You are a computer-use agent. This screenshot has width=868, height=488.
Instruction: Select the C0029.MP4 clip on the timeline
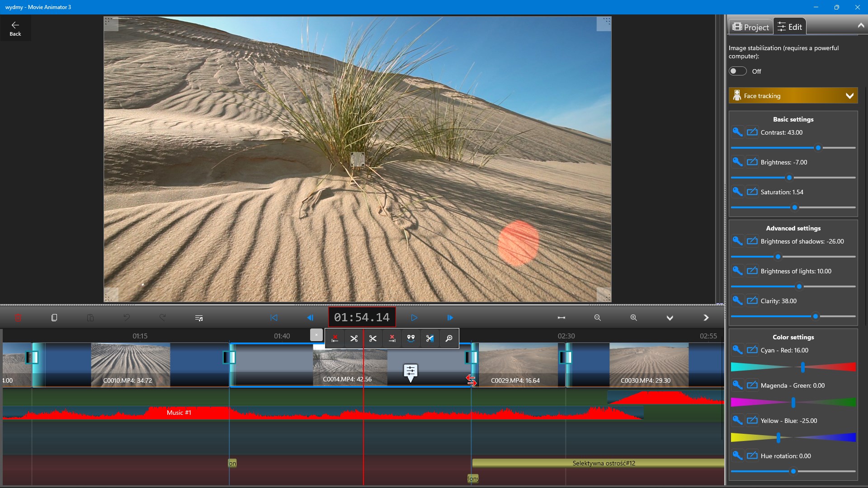515,365
